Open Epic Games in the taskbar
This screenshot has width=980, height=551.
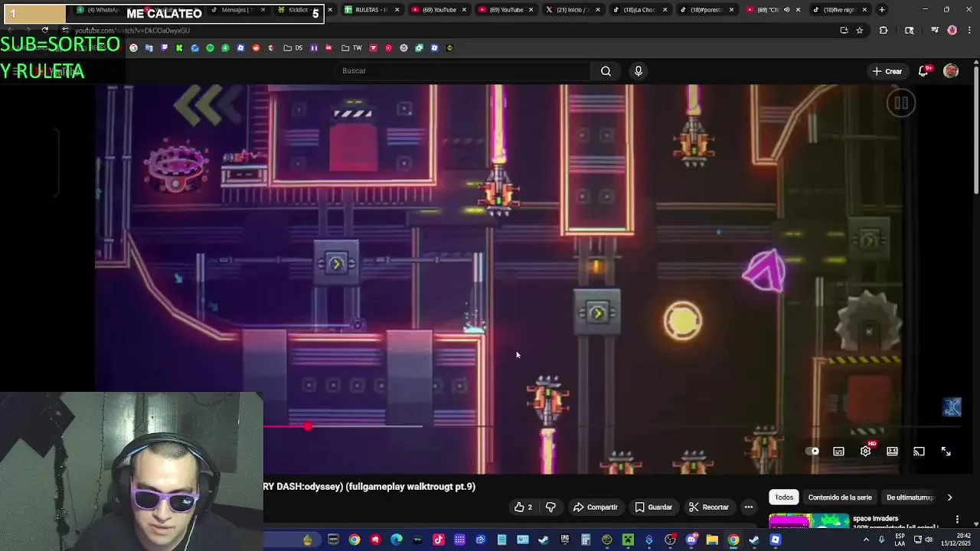[565, 540]
